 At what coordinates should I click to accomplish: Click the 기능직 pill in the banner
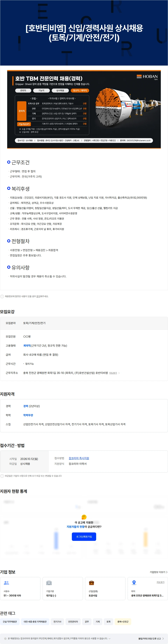pos(41,91)
